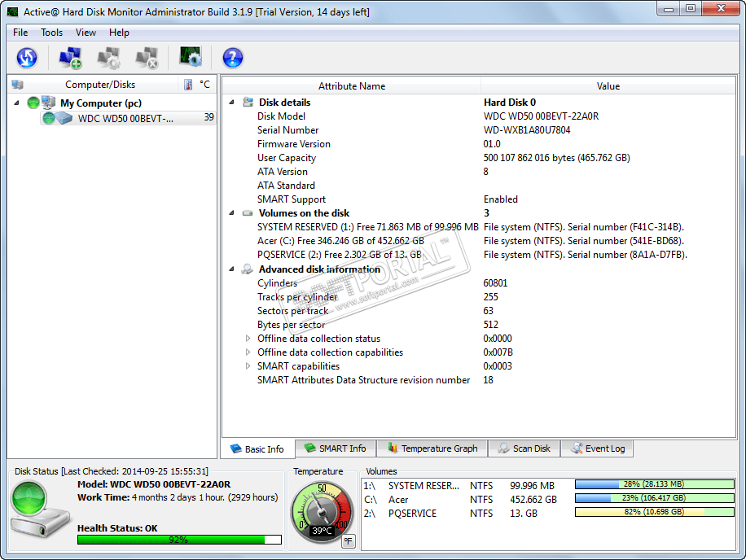Click the Advanced disk information icon
Screen dimensions: 746x560
[247, 269]
